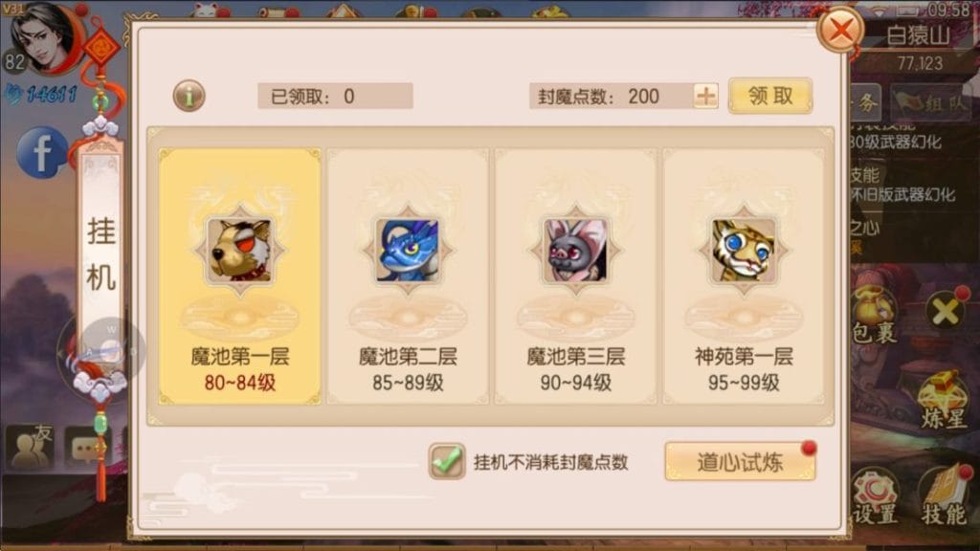
Task: Select the blue dragon 魔池第二层 icon
Action: pos(408,250)
